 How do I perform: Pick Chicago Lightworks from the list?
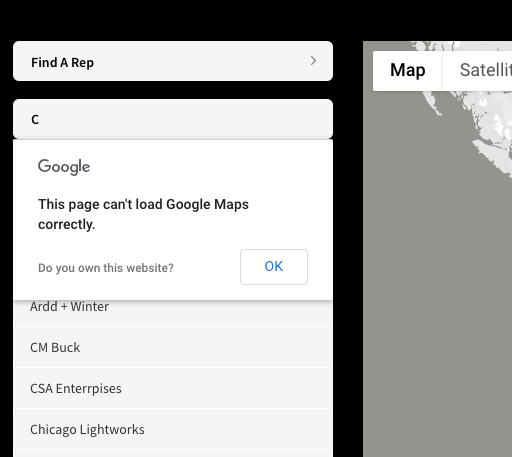click(173, 429)
